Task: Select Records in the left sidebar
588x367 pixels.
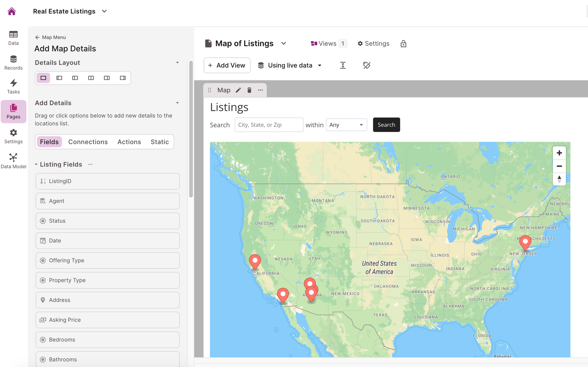Action: [x=13, y=63]
